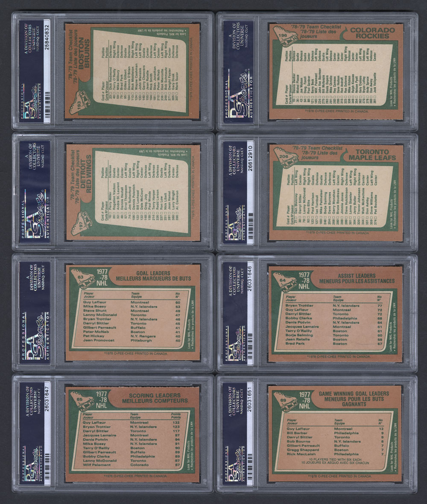Click the barcode on the Toronto Maple Leafs slab label
The height and width of the screenshot is (504, 427).
(251, 227)
